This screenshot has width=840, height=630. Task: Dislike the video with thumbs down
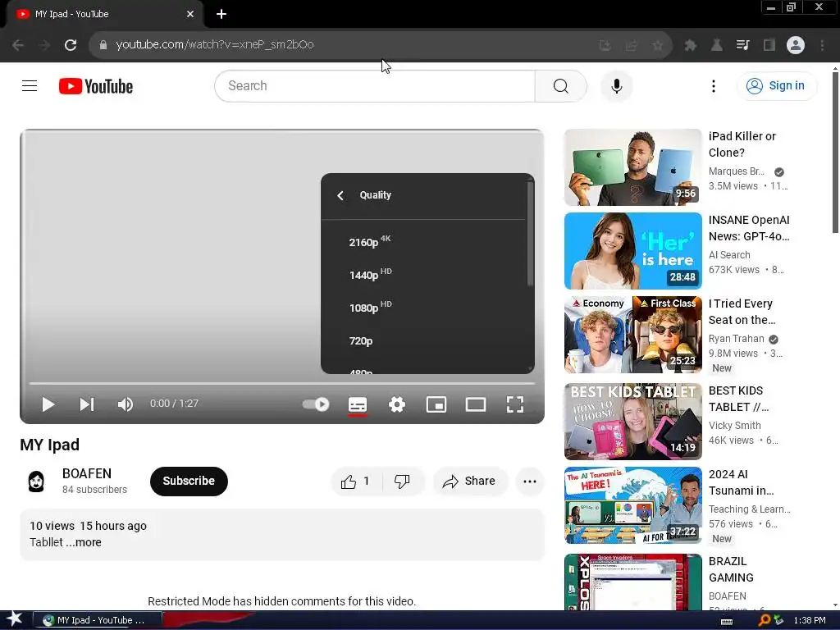click(402, 481)
